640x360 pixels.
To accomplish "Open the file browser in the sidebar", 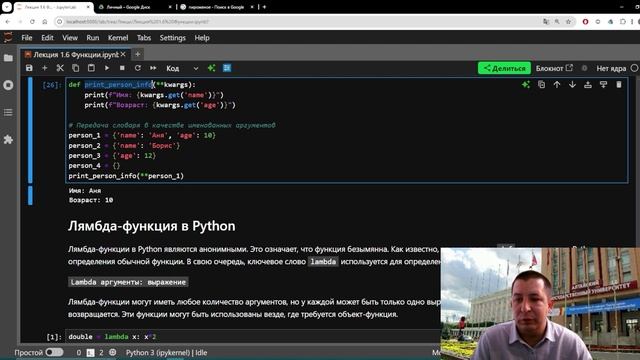I will tap(8, 58).
